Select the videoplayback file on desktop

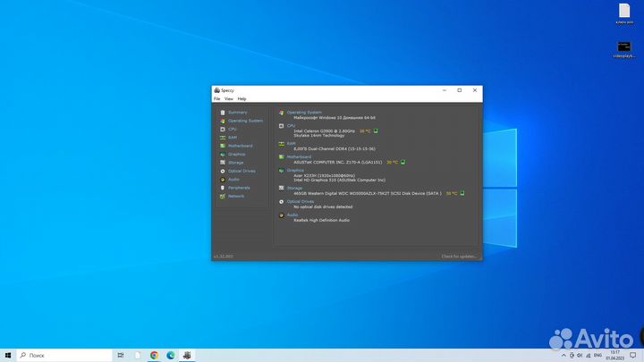[x=624, y=50]
